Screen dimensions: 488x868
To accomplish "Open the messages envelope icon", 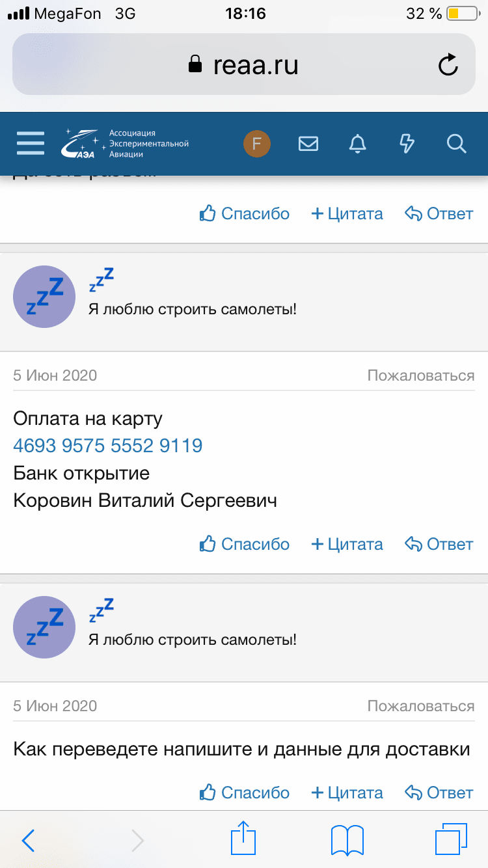I will pyautogui.click(x=308, y=143).
